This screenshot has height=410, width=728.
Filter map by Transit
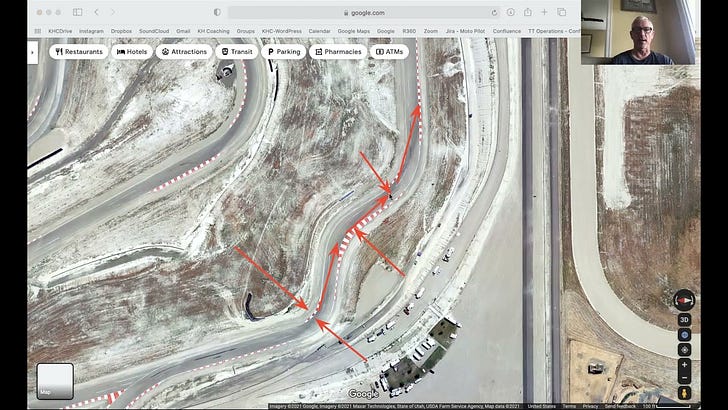(x=237, y=52)
